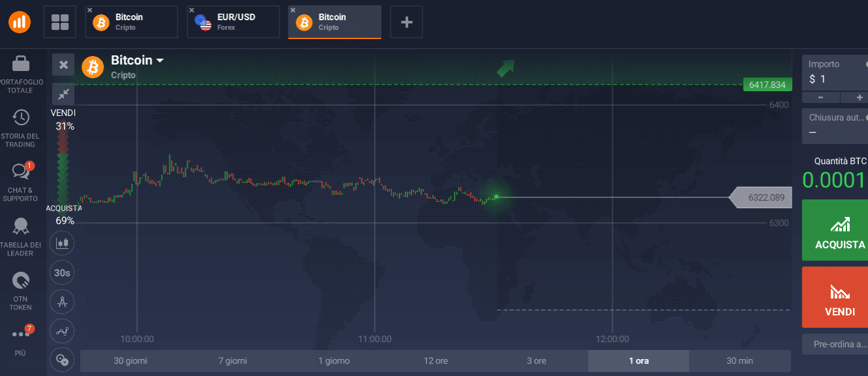Click the ACQUISTA 69% sentiment label
This screenshot has width=868, height=376.
click(64, 214)
